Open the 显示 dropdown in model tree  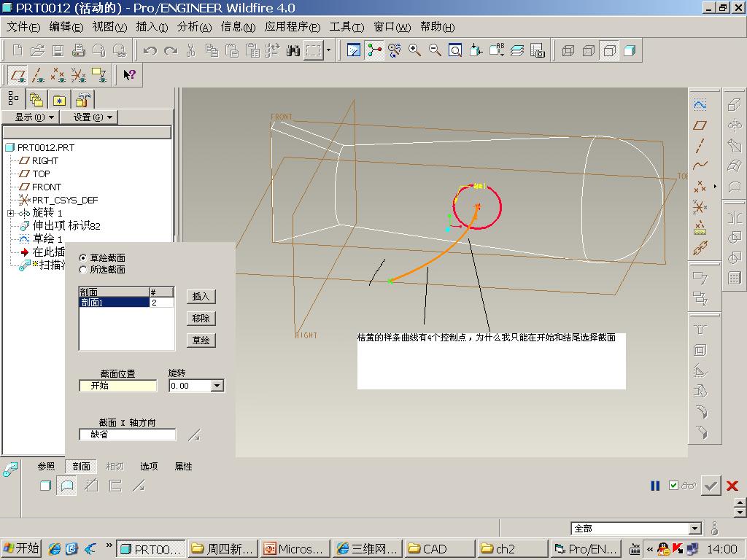click(31, 117)
